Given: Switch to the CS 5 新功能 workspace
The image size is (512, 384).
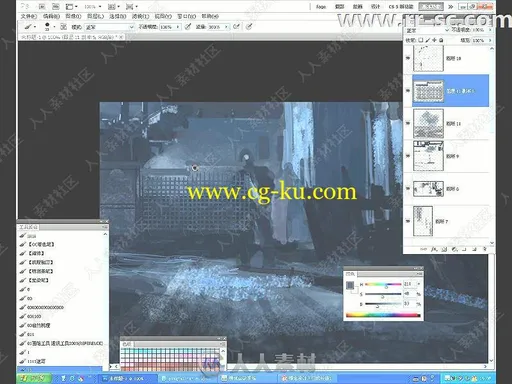Looking at the screenshot, I should coord(401,6).
